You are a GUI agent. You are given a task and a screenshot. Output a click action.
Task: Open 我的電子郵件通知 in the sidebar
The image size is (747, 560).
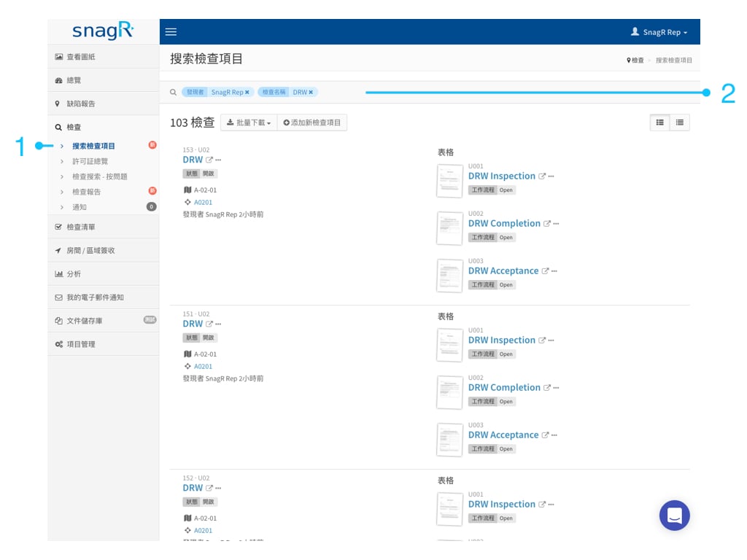coord(104,297)
